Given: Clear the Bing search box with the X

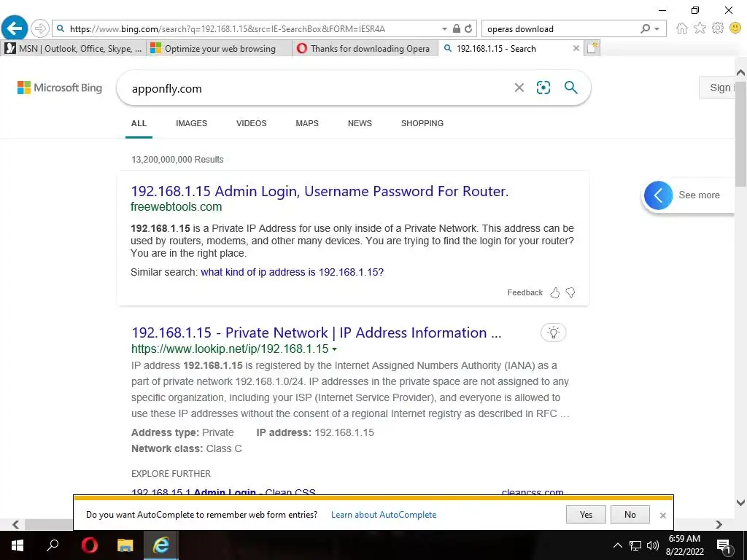Looking at the screenshot, I should click(x=519, y=87).
